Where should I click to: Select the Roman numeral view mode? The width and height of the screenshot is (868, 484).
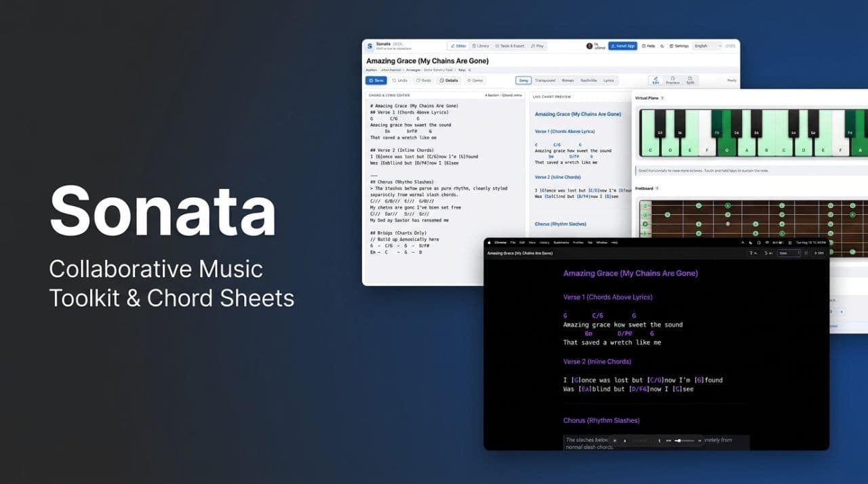(568, 80)
